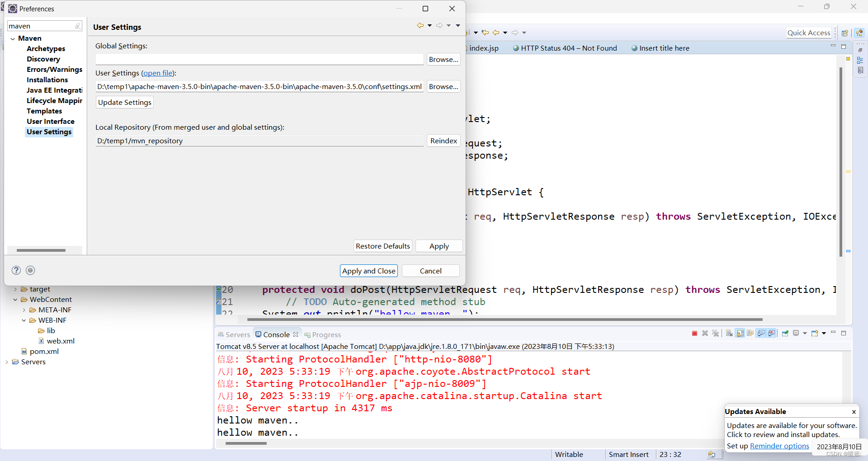This screenshot has height=461, width=868.
Task: Toggle Console Scroll Lock
Action: (740, 334)
